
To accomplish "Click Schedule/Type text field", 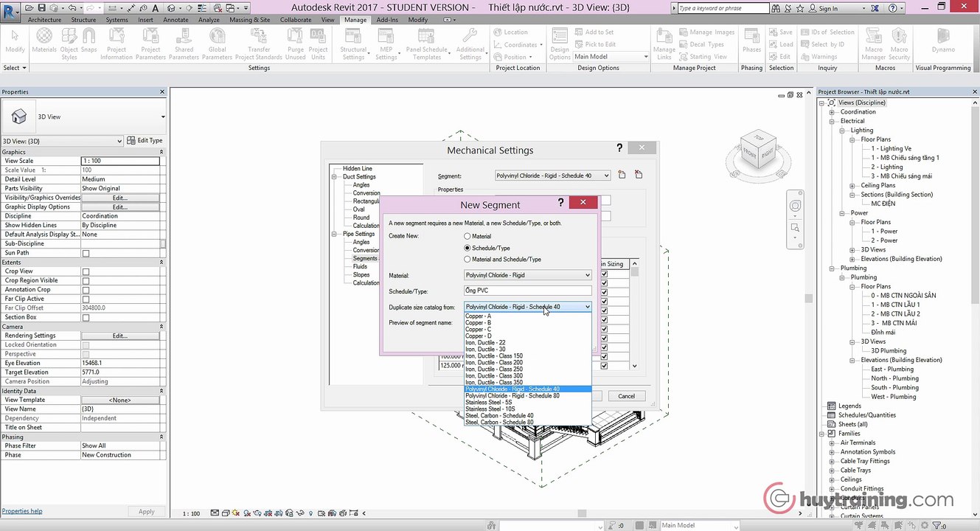I will pyautogui.click(x=527, y=291).
